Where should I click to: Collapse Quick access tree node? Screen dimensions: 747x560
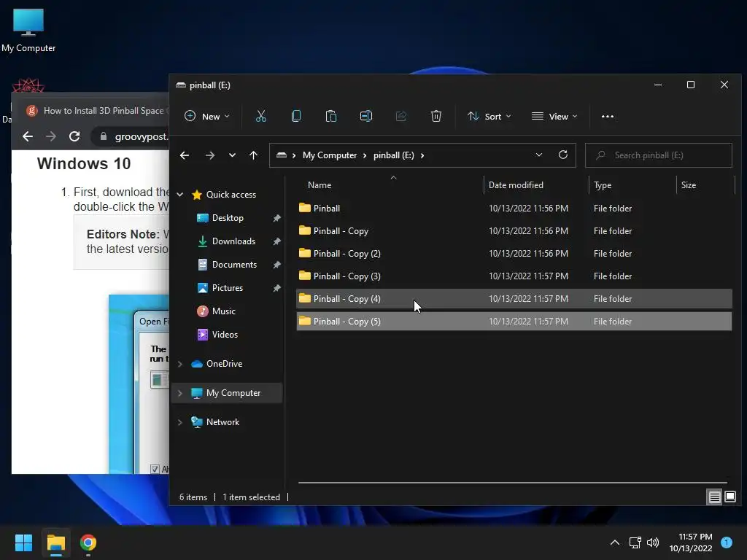point(180,194)
